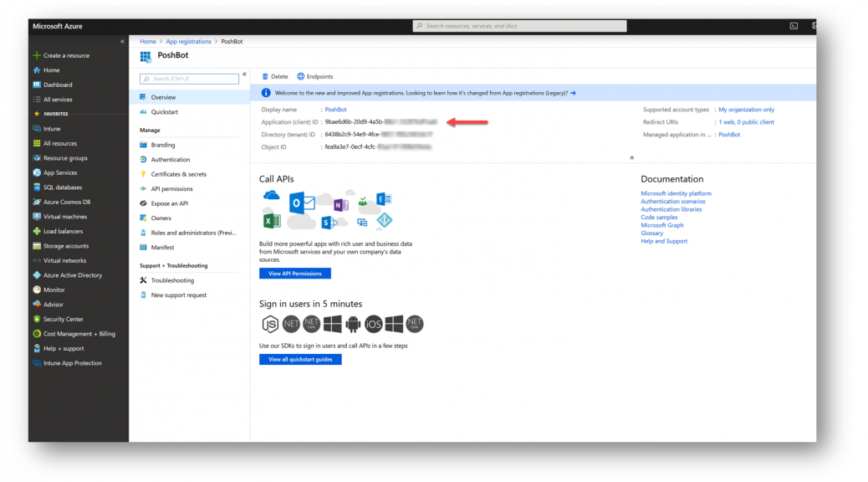This screenshot has width=868, height=482.
Task: Click PoshBot display name link
Action: 335,110
